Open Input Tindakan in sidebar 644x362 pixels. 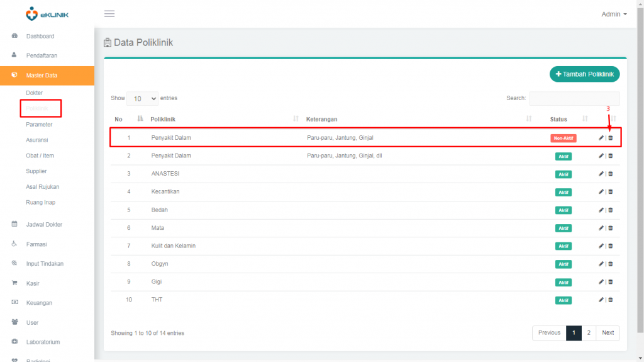pyautogui.click(x=45, y=264)
